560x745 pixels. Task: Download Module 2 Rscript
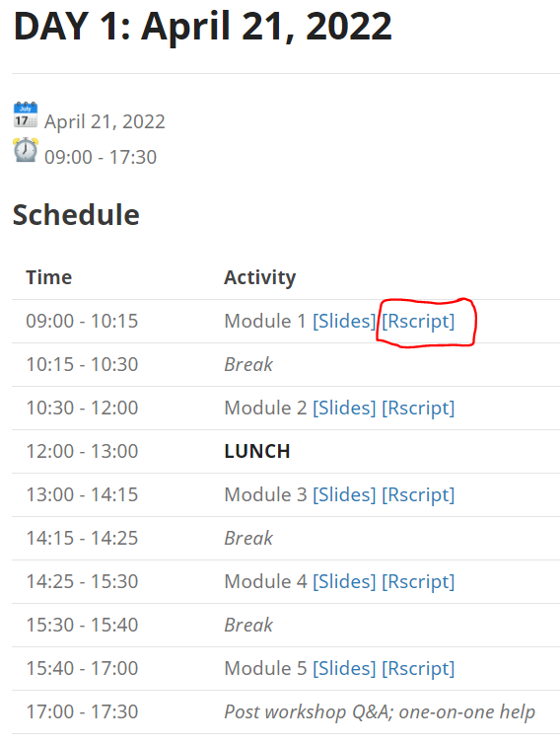(418, 409)
